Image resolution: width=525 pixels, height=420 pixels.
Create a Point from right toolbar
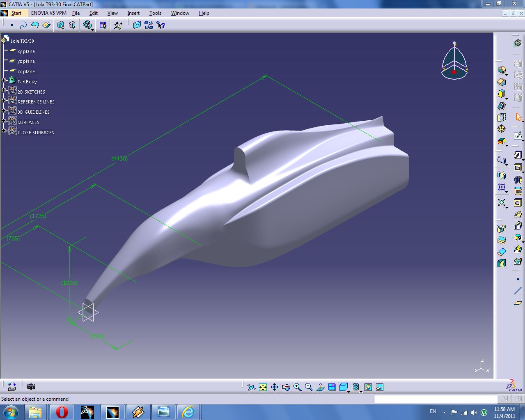[518, 280]
